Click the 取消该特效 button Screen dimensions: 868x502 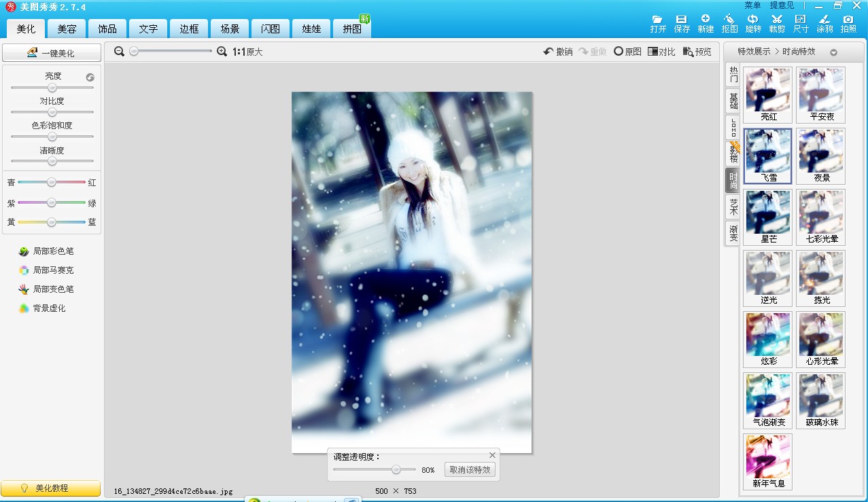470,469
